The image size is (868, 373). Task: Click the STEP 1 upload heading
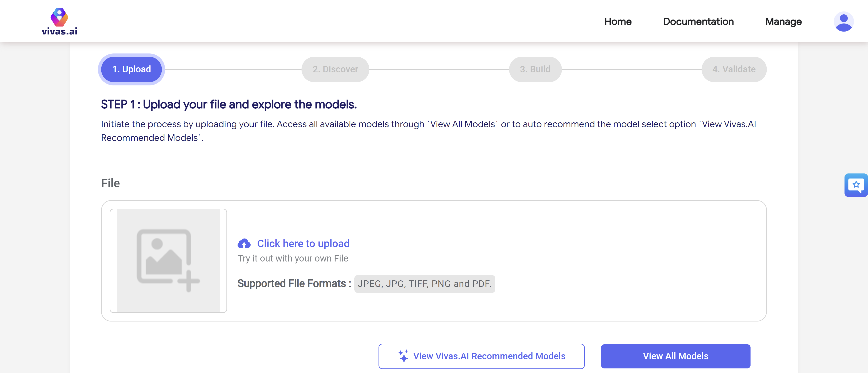228,104
